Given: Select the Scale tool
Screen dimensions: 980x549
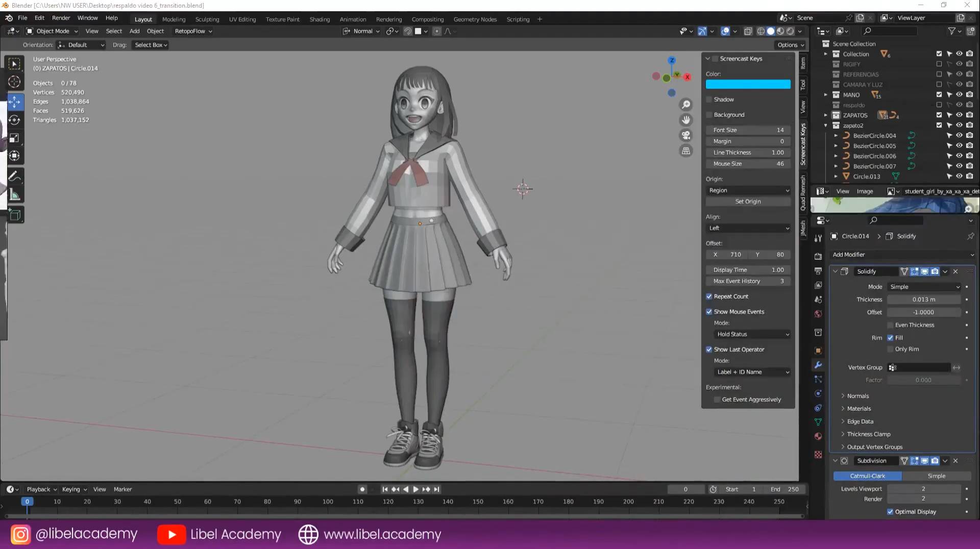Looking at the screenshot, I should coord(15,138).
